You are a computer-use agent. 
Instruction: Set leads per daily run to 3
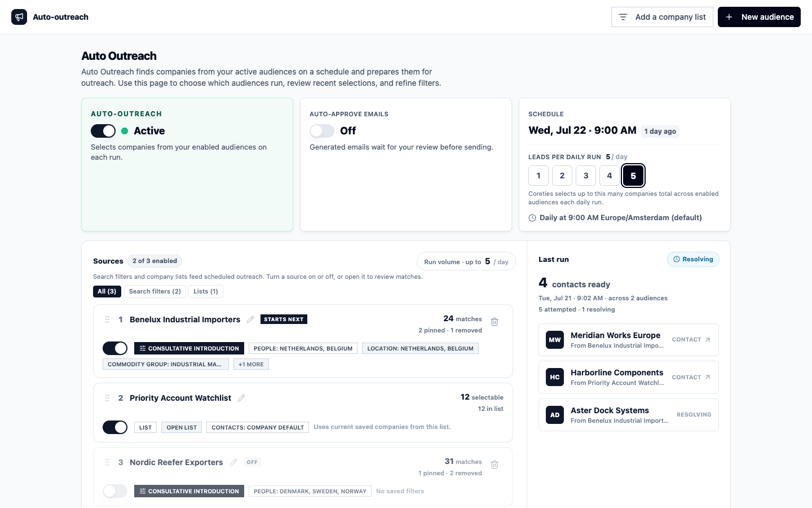coord(586,176)
